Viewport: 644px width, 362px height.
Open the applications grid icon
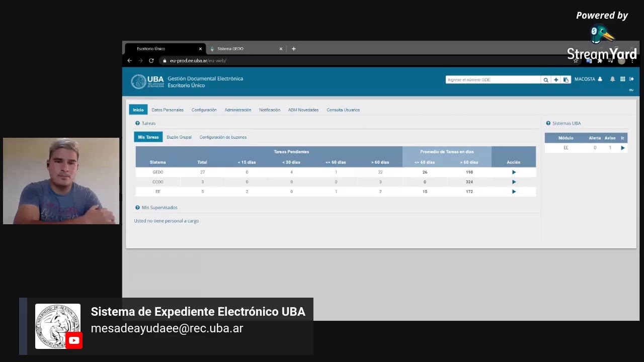622,79
